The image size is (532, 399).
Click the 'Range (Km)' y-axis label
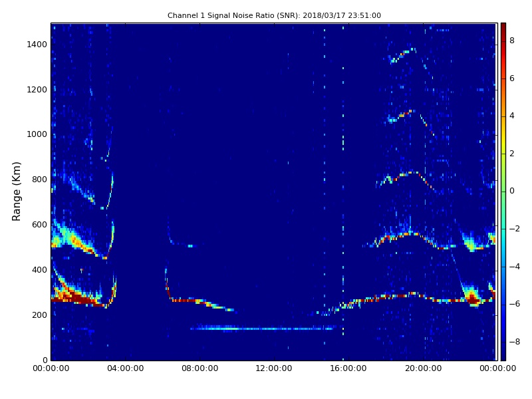coord(16,192)
